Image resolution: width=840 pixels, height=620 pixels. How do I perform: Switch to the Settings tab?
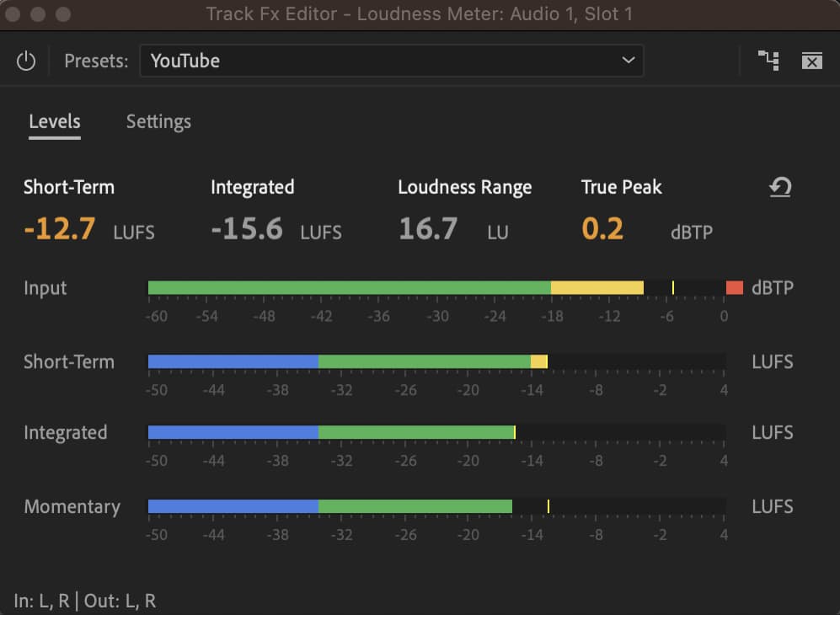[x=158, y=121]
